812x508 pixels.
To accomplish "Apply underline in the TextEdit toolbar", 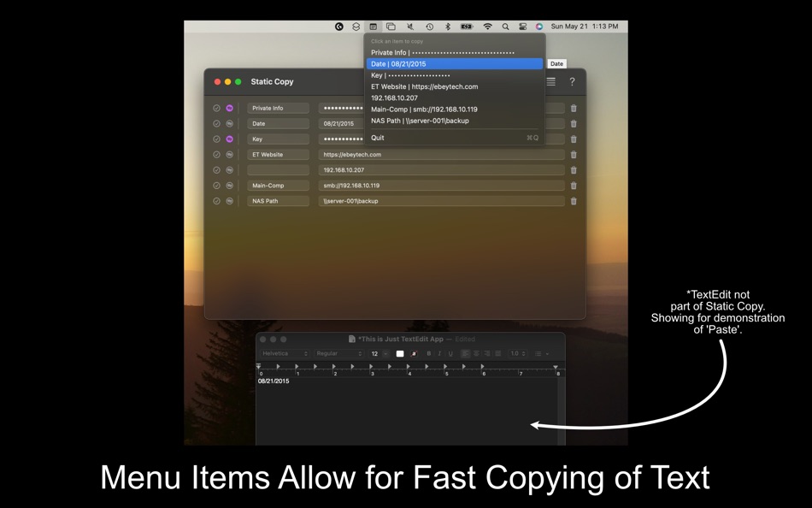I will [x=450, y=353].
